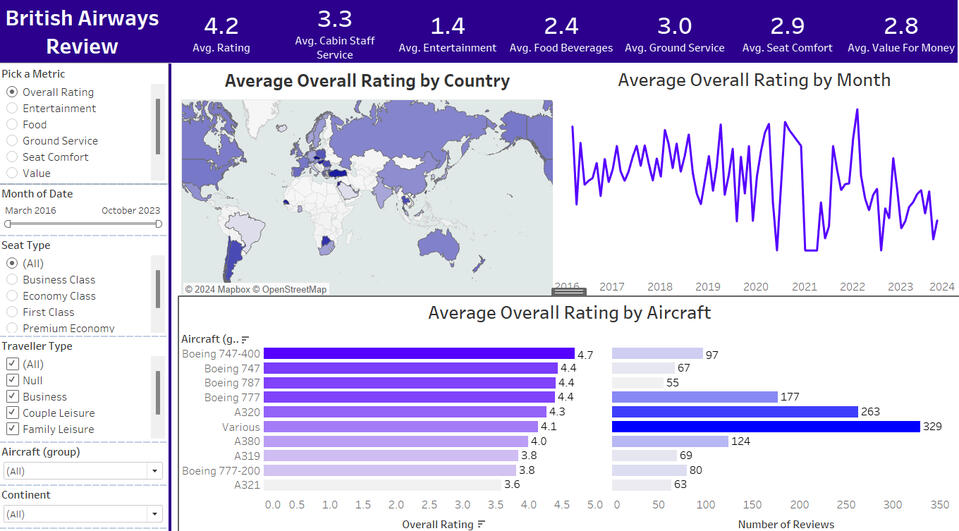Uncheck the Couple Leisure traveller checkbox
The image size is (959, 531).
tap(12, 413)
